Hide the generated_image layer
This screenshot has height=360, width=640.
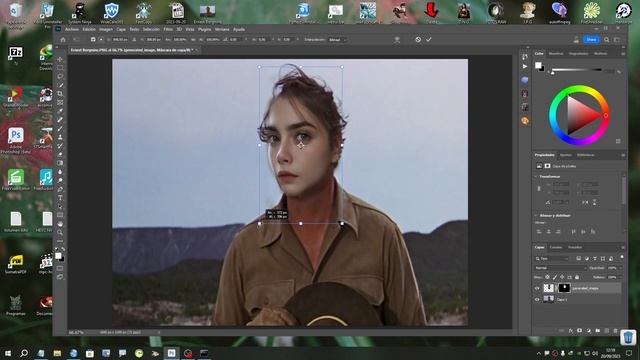point(537,288)
